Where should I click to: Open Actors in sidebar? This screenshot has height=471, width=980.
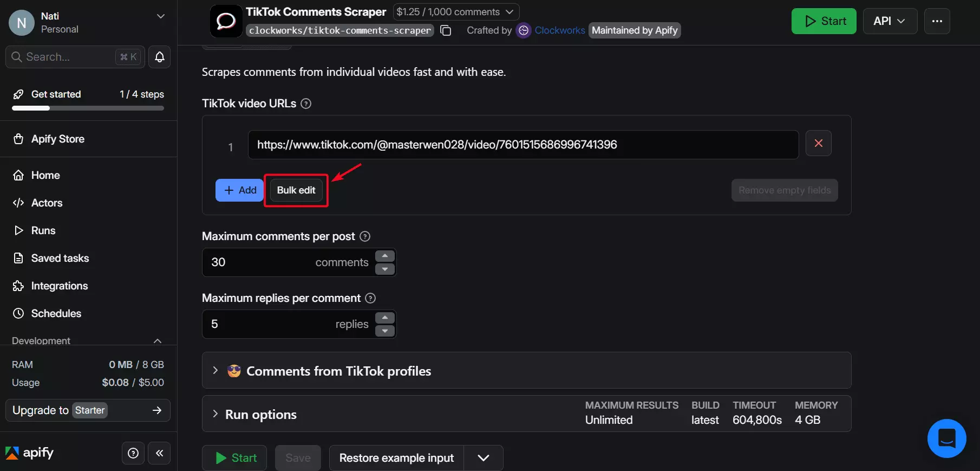click(88, 203)
